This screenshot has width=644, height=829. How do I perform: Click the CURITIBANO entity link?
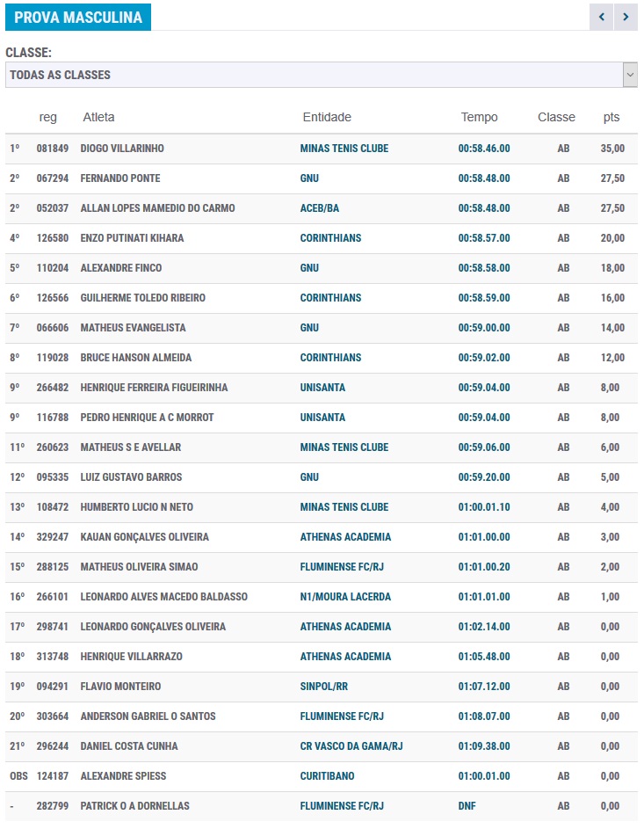click(329, 776)
